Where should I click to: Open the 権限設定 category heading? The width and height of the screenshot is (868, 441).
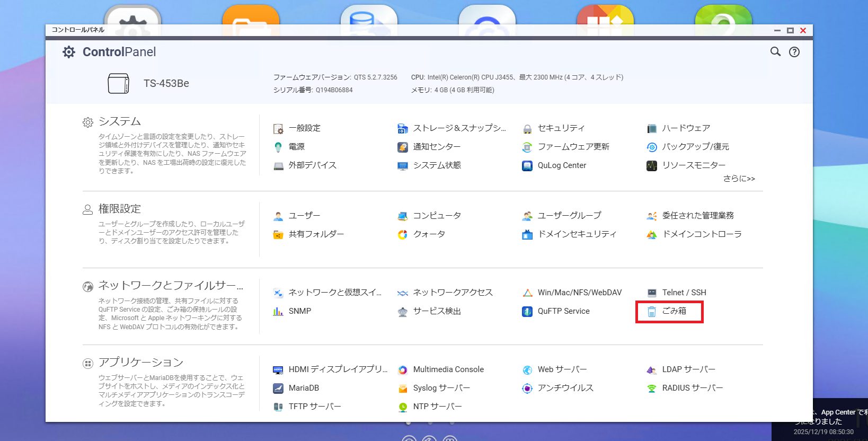pyautogui.click(x=120, y=209)
